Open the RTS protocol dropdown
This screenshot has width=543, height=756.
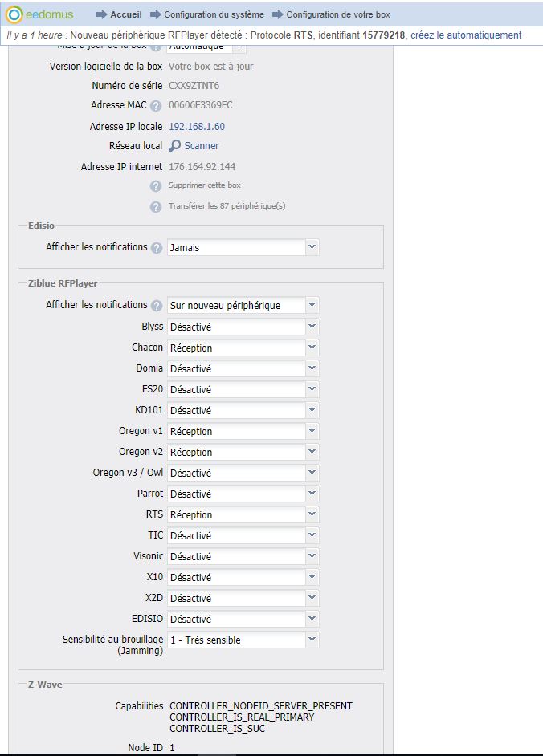click(x=243, y=515)
